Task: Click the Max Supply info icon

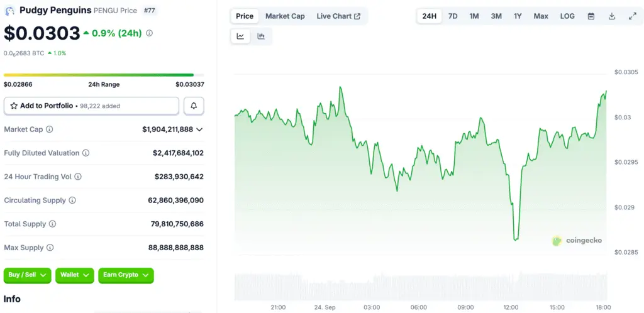Action: pos(50,248)
